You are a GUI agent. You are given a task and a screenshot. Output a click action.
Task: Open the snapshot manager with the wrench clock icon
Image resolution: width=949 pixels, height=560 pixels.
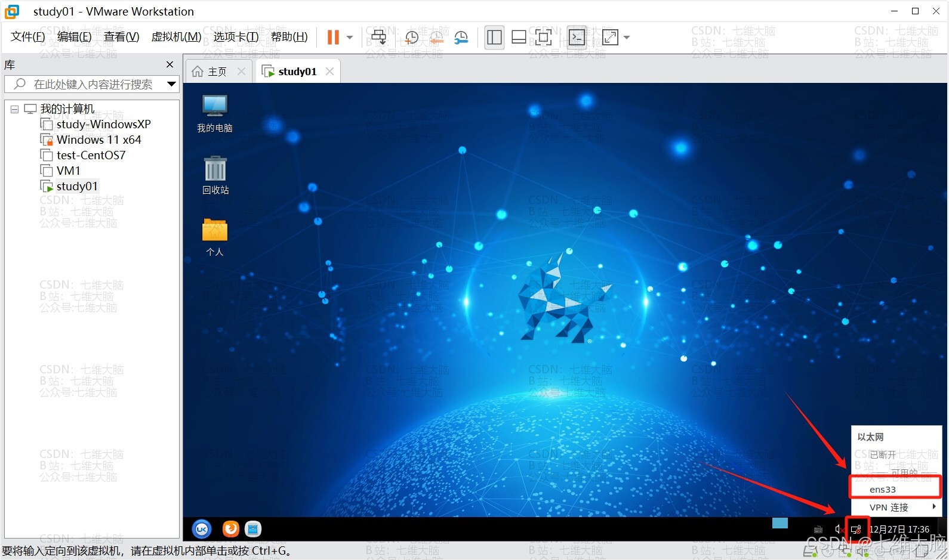point(461,37)
